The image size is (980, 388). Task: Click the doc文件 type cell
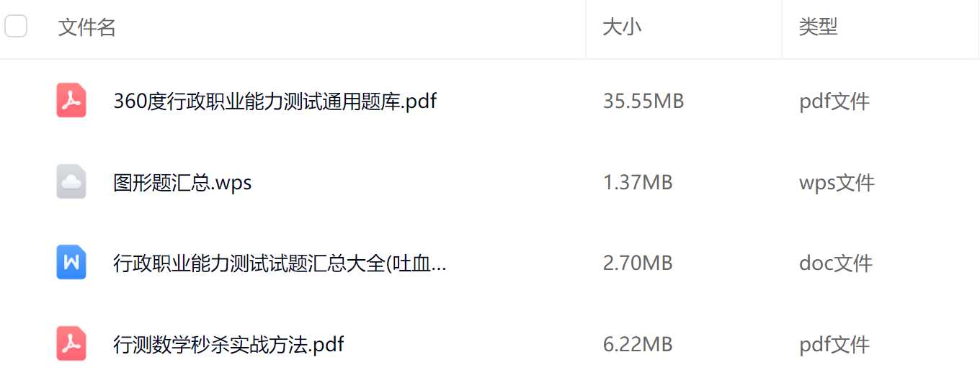tap(836, 263)
